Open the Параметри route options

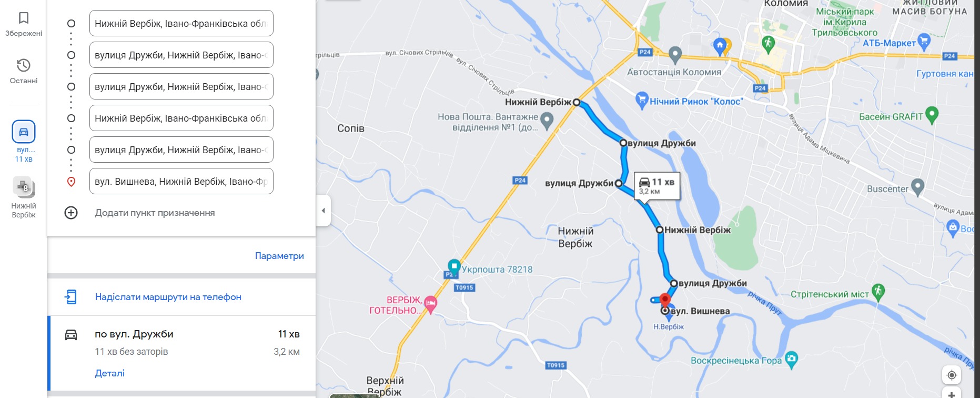click(x=279, y=256)
